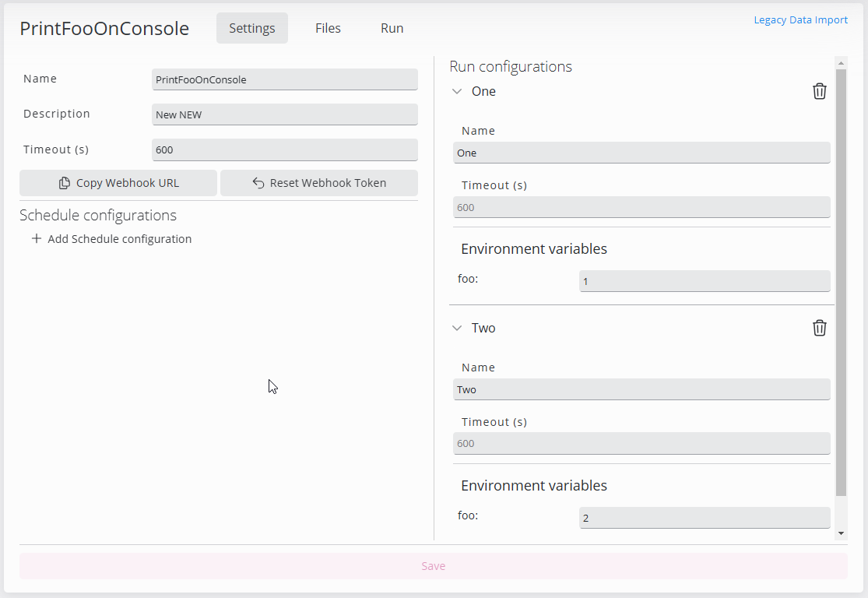Switch to the Files tab

[x=328, y=28]
